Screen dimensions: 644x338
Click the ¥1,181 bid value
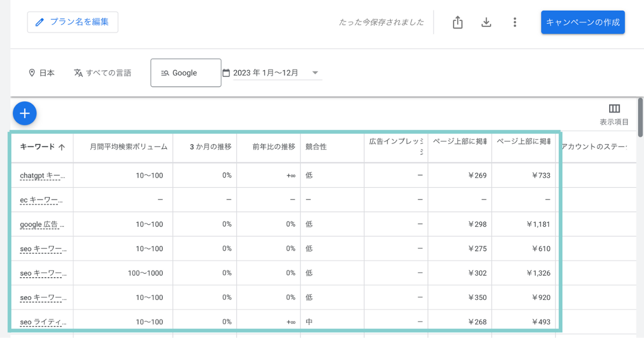click(537, 224)
